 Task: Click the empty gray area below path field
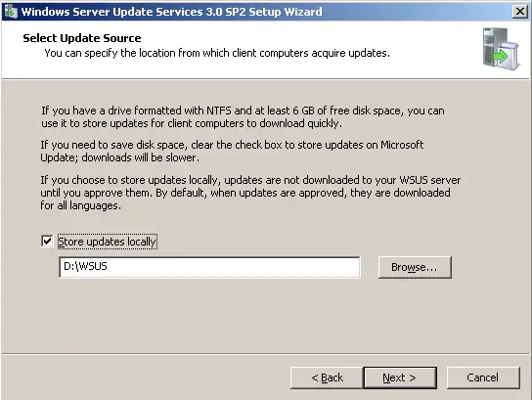[x=265, y=316]
